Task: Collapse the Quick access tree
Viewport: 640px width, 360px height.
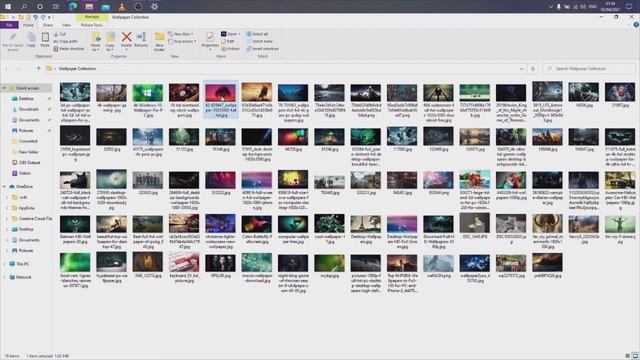Action: click(x=4, y=88)
